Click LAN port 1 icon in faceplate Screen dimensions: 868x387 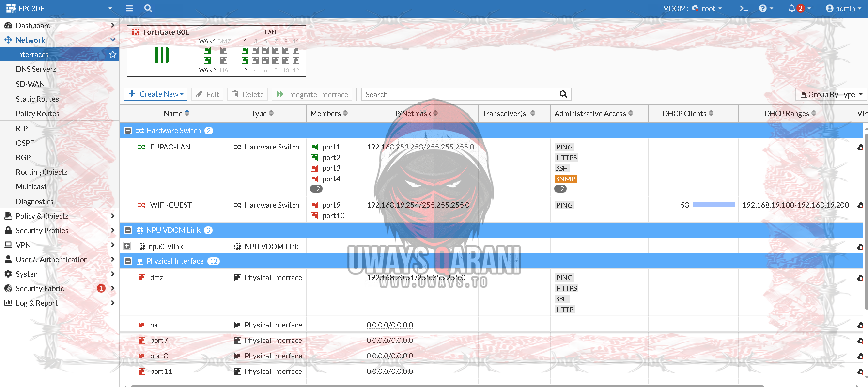coord(245,50)
